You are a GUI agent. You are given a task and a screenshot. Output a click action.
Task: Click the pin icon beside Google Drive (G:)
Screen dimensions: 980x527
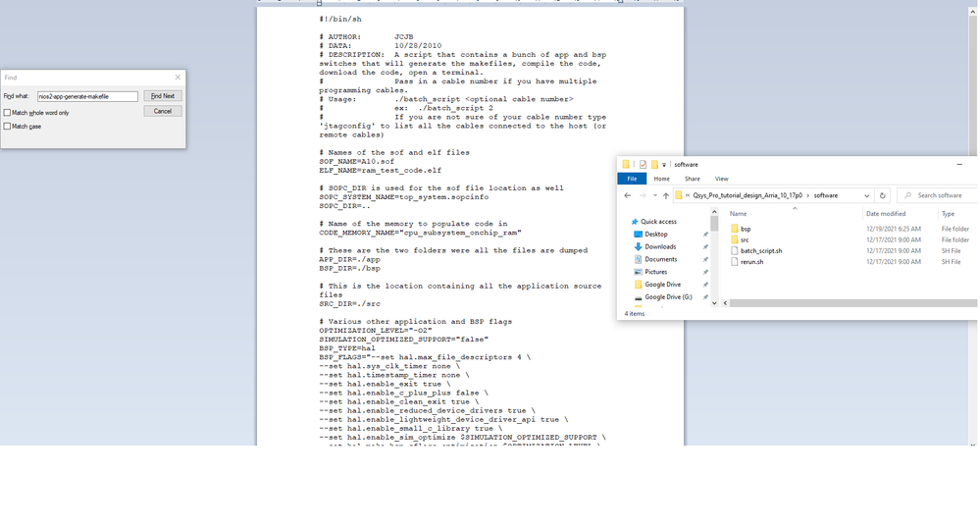705,297
